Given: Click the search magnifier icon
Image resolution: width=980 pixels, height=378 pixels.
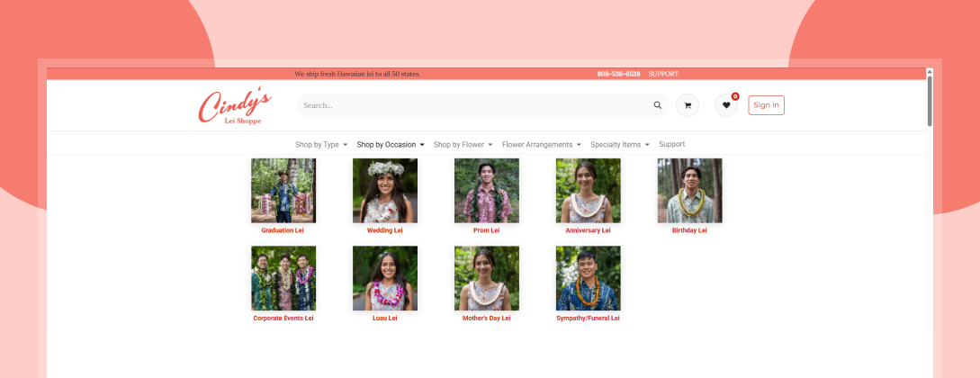Looking at the screenshot, I should (x=657, y=105).
